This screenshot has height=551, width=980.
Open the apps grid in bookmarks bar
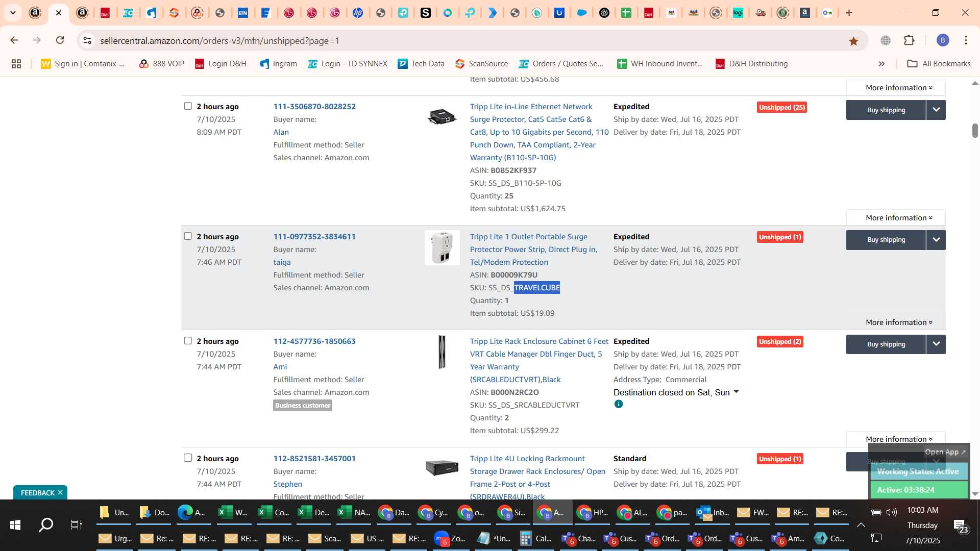tap(16, 64)
